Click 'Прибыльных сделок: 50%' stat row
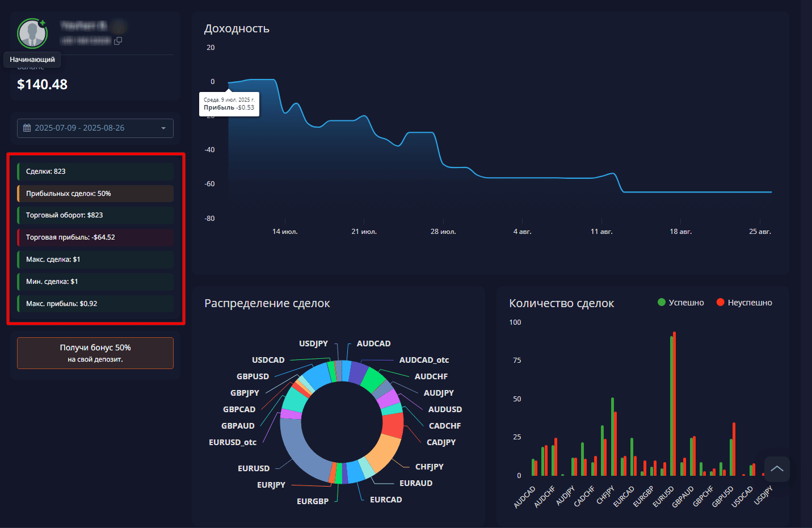Screen dimensions: 812x528 95,194
